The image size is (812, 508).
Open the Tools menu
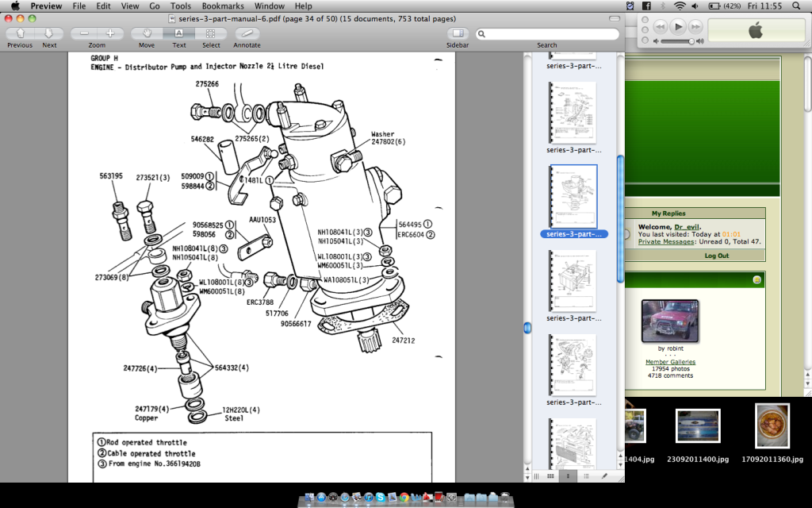pos(181,6)
